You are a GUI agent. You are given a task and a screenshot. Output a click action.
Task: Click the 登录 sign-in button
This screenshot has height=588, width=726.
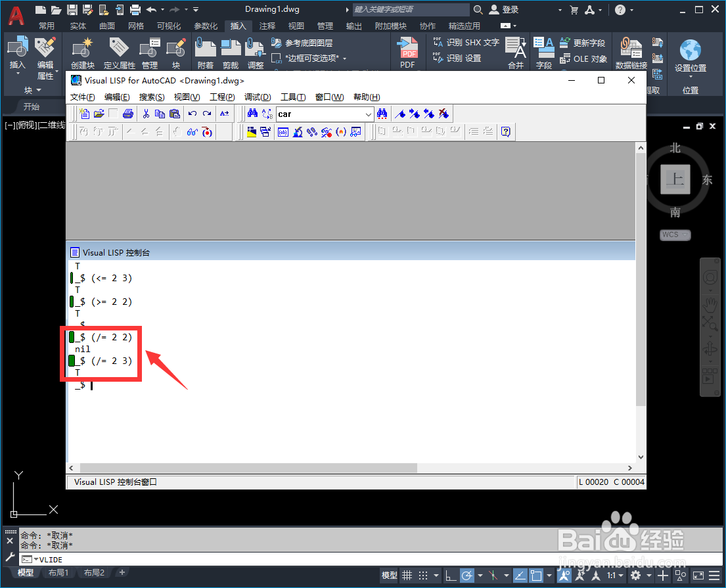(x=504, y=9)
